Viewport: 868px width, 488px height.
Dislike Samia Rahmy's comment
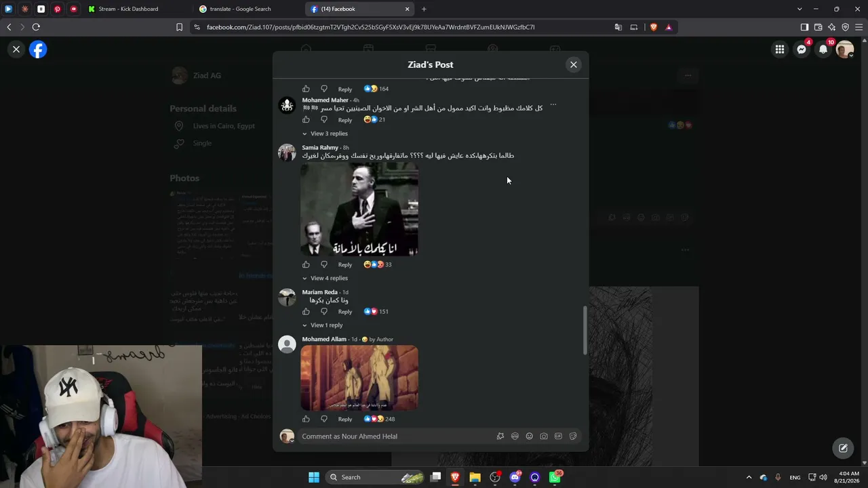point(323,264)
